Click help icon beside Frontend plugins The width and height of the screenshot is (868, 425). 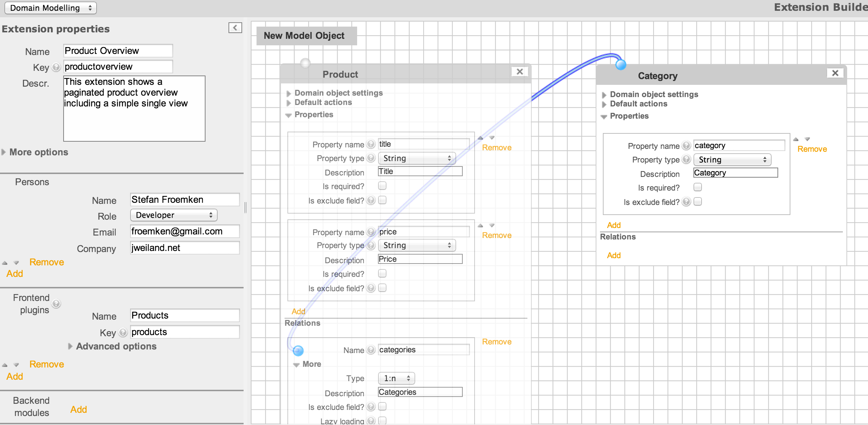56,304
